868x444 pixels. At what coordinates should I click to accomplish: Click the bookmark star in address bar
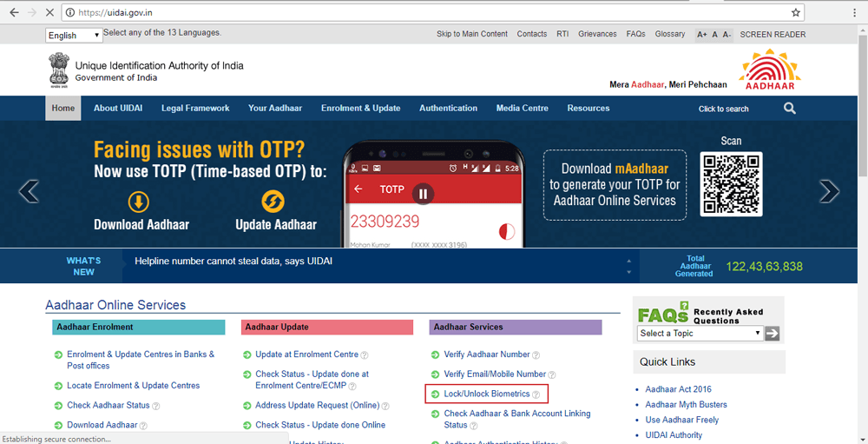point(796,13)
